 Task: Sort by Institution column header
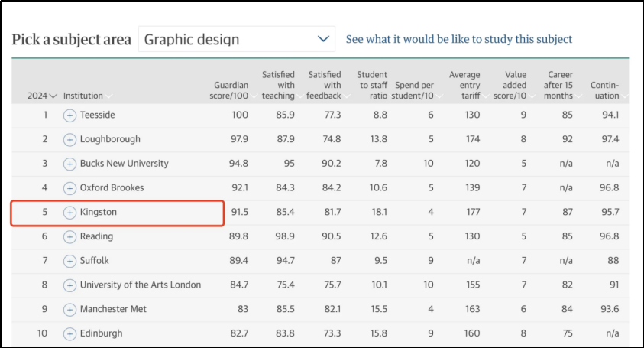[x=84, y=96]
